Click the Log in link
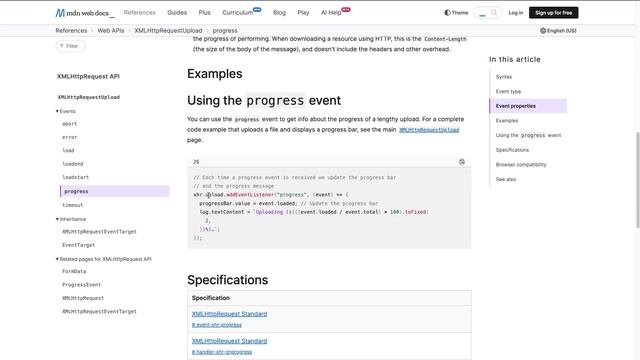The height and width of the screenshot is (360, 640). [x=516, y=13]
